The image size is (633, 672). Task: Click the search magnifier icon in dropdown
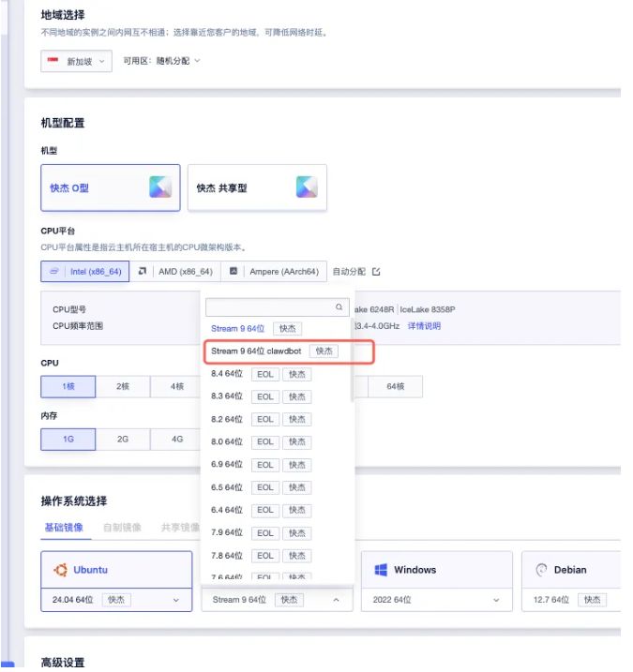pos(339,306)
